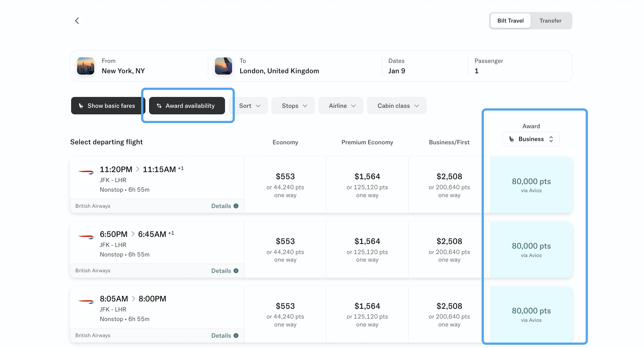Open Details link for 6:50PM flight

pyautogui.click(x=221, y=271)
